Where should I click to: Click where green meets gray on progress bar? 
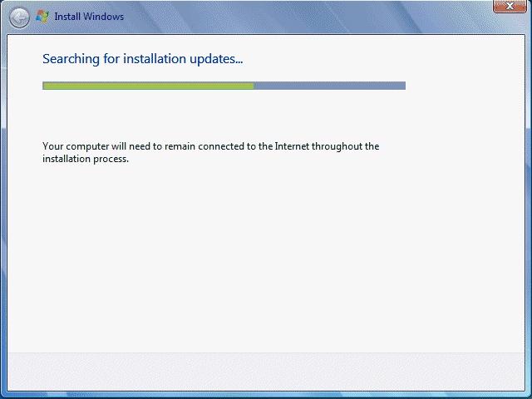coord(254,85)
